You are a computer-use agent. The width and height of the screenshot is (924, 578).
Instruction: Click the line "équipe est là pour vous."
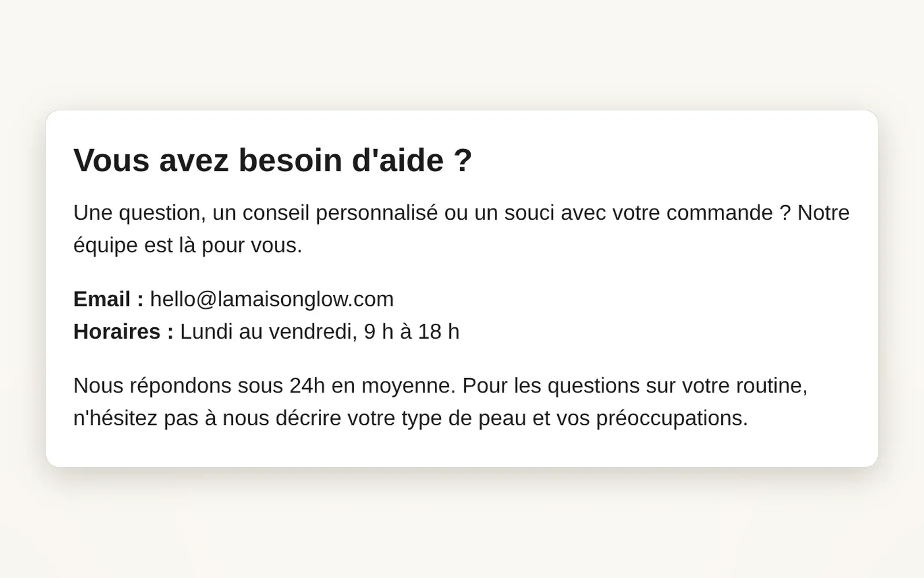tap(188, 245)
